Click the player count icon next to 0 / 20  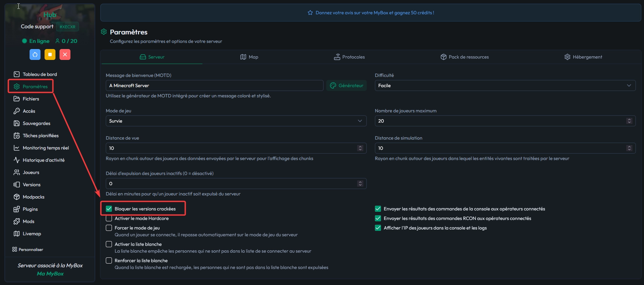click(x=57, y=41)
